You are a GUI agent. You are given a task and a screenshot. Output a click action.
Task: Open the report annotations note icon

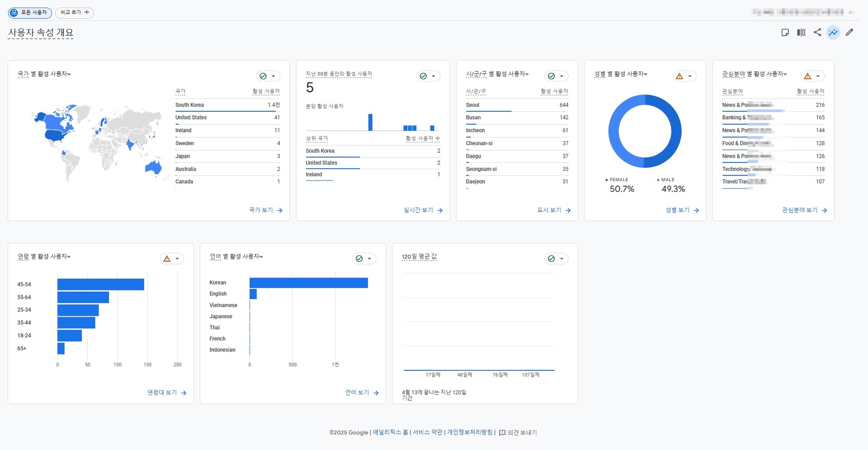pyautogui.click(x=785, y=33)
